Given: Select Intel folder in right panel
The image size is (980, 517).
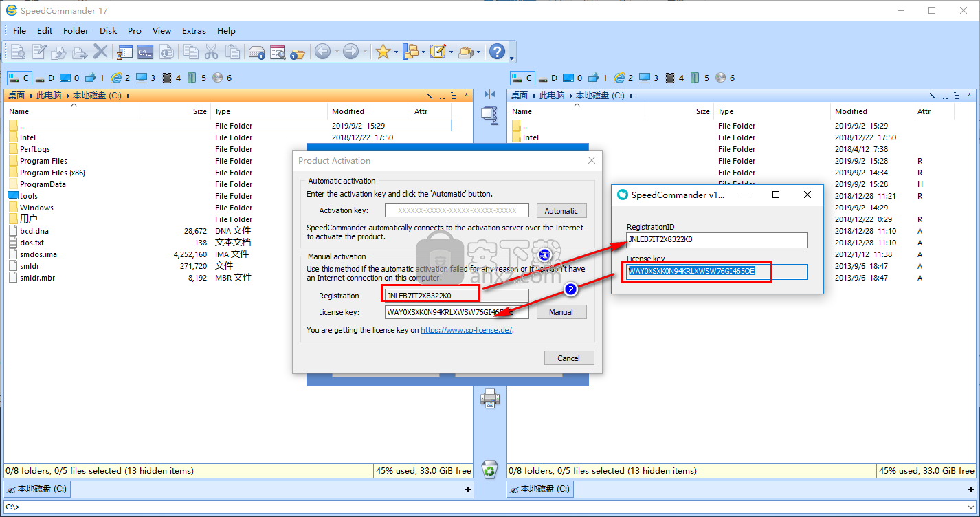Looking at the screenshot, I should [x=531, y=137].
